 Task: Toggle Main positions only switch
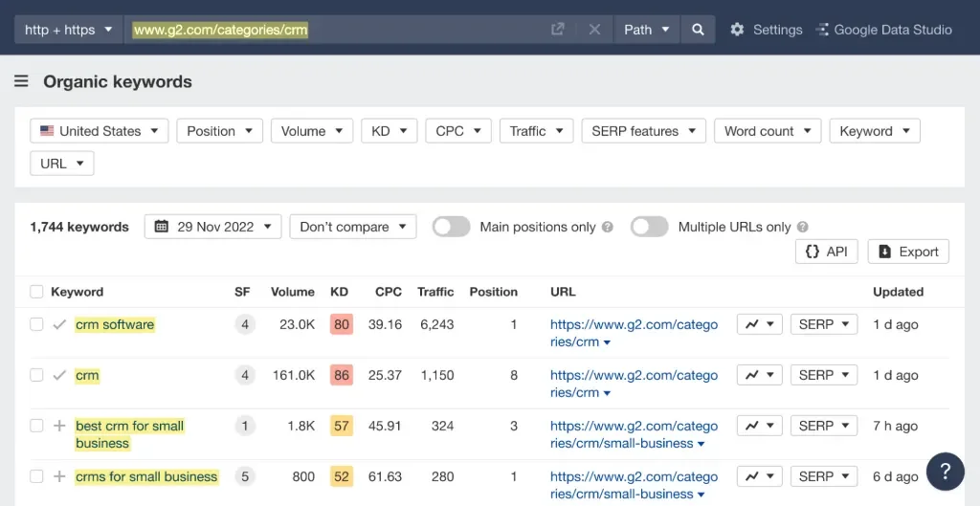click(451, 227)
